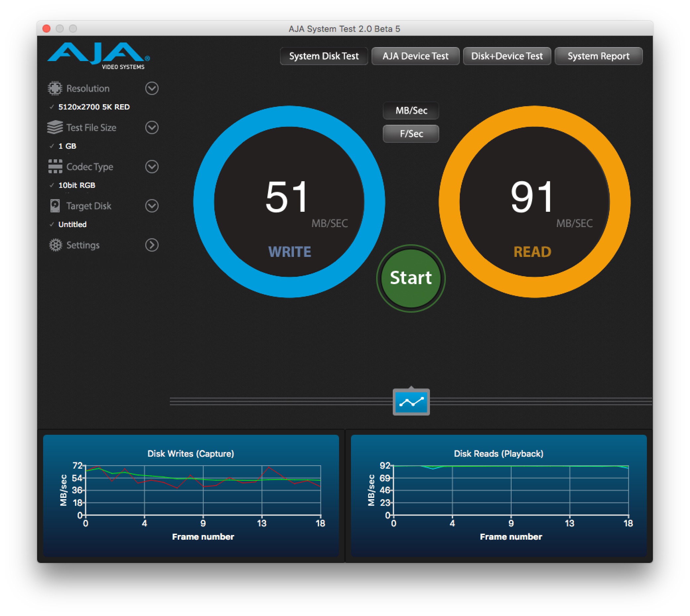
Task: Expand the Resolution dropdown arrow
Action: [x=152, y=88]
